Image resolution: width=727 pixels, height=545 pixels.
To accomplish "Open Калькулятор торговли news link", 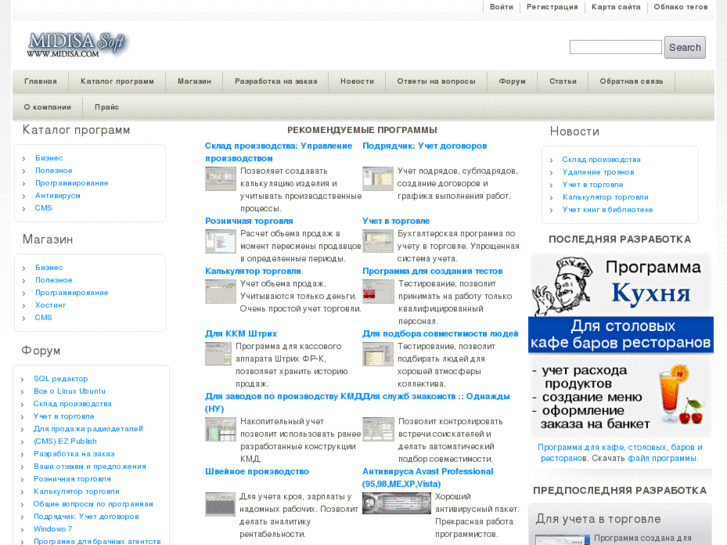I will pyautogui.click(x=605, y=197).
